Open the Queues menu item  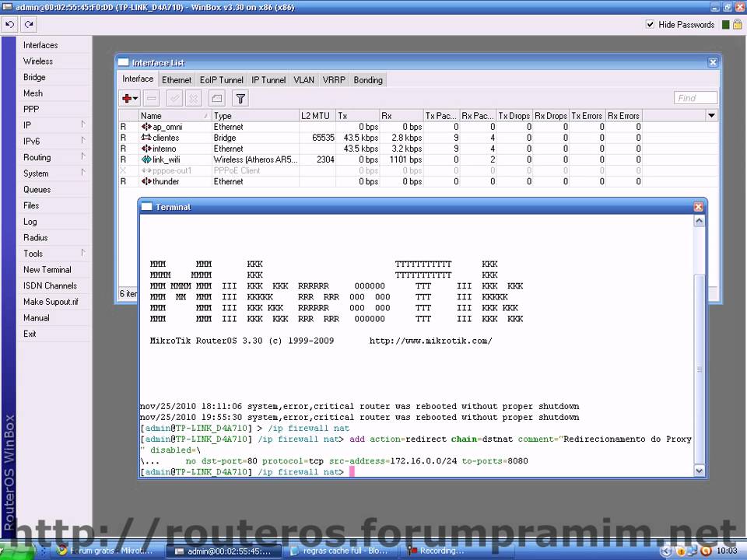click(54, 190)
